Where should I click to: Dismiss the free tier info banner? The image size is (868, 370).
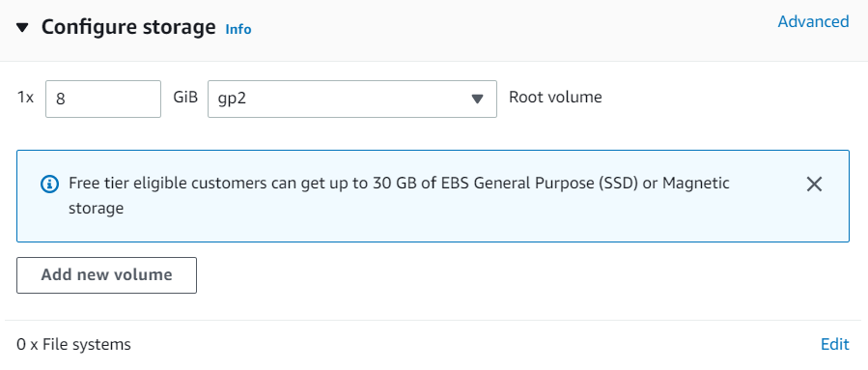point(814,184)
